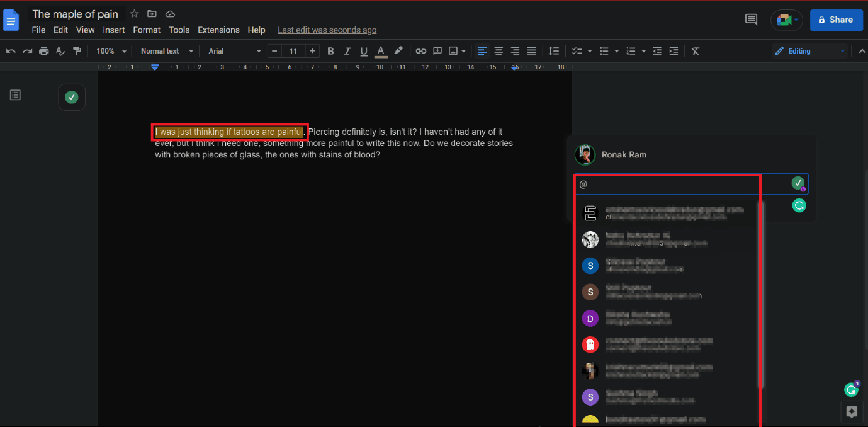Open Last edit was seconds ago link
Image resolution: width=868 pixels, height=427 pixels.
[327, 30]
